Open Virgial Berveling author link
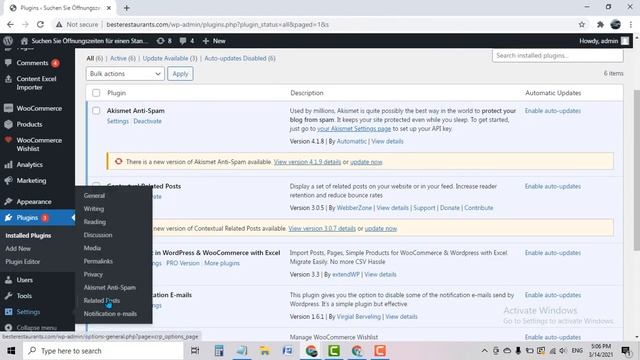640x360 pixels. click(x=358, y=316)
